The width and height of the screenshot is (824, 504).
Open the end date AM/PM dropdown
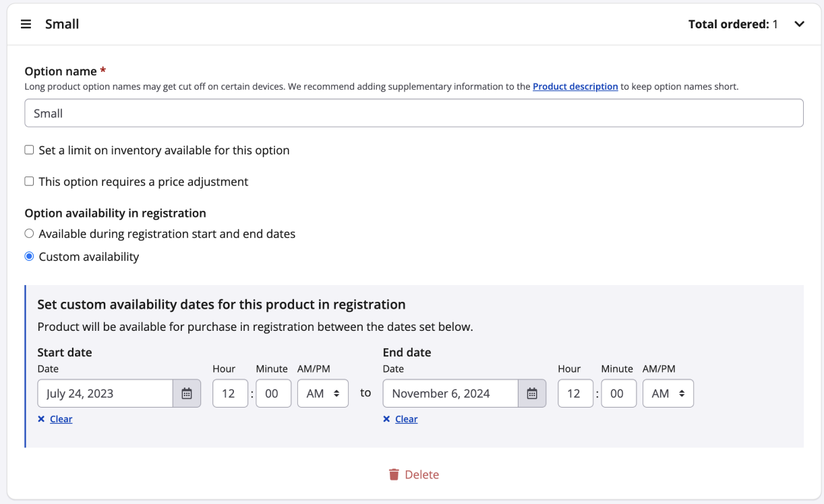(668, 393)
